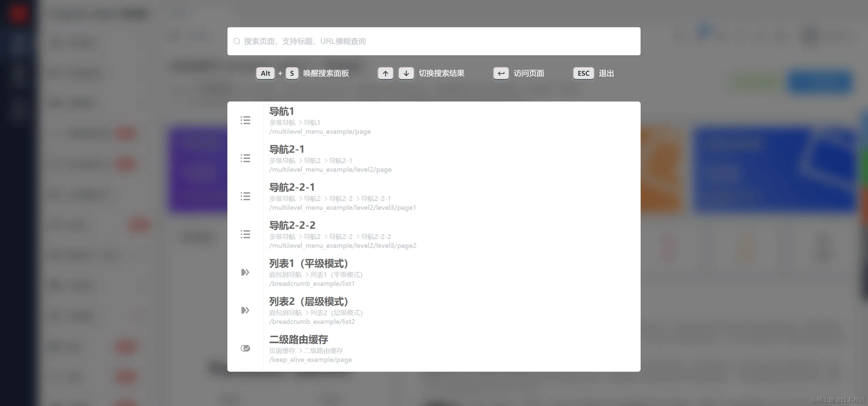The width and height of the screenshot is (868, 406).
Task: Click breadcrumb path 多级导航 > 导航2 > 导航2-1
Action: 311,161
